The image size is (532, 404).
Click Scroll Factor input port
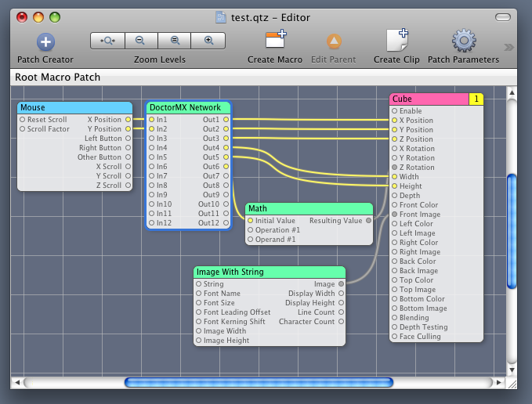coord(23,129)
